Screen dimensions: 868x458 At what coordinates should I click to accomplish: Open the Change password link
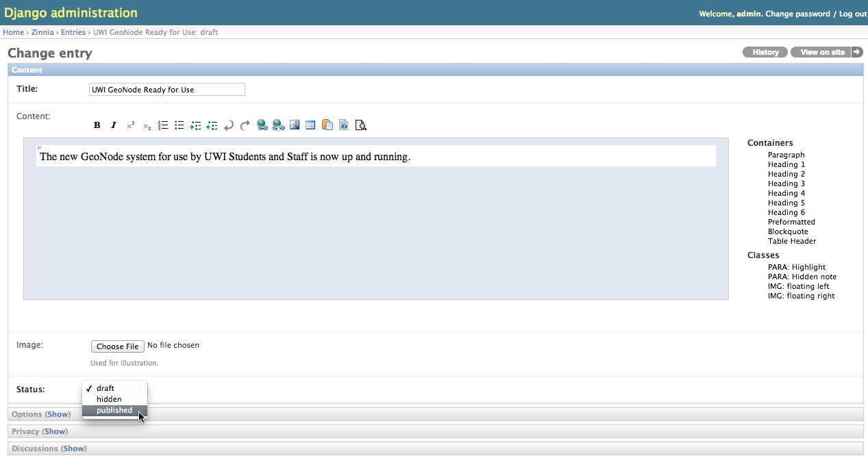(797, 14)
